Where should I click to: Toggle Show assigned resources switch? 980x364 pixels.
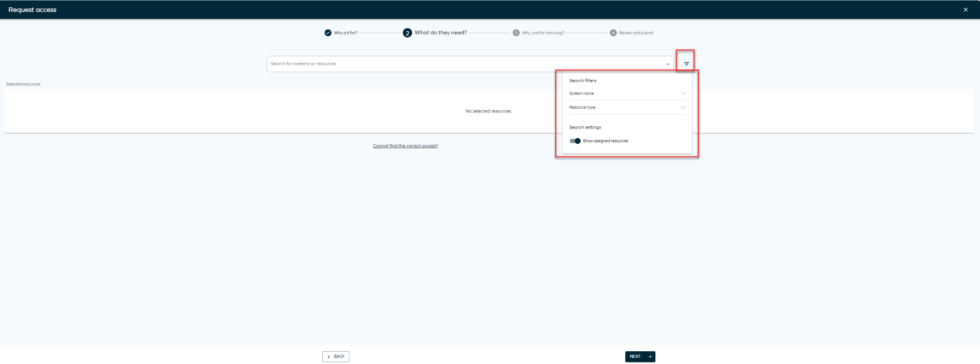pyautogui.click(x=575, y=141)
